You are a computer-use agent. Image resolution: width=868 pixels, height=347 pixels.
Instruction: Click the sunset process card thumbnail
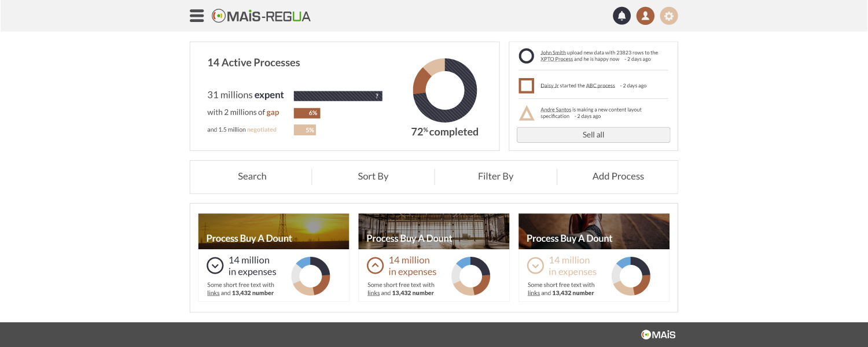click(274, 231)
